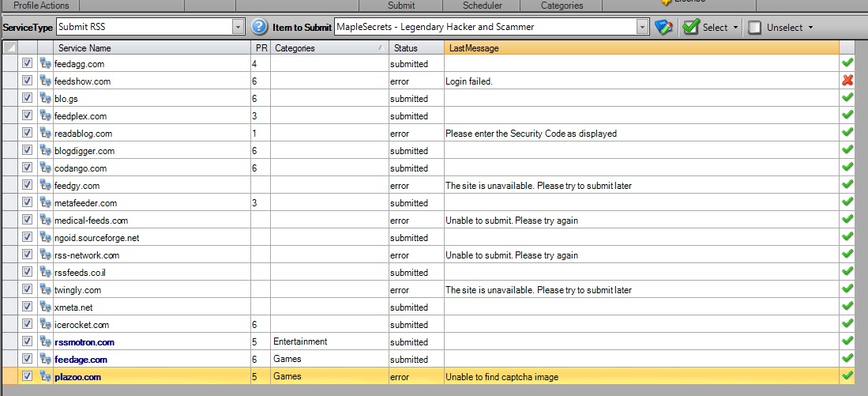Viewport: 868px width, 396px height.
Task: Click the Entertainment category cell for rssmotron.com
Action: [x=329, y=341]
